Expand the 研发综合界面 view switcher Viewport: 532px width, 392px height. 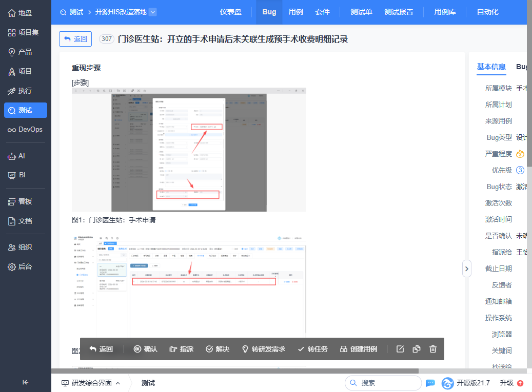(91, 383)
